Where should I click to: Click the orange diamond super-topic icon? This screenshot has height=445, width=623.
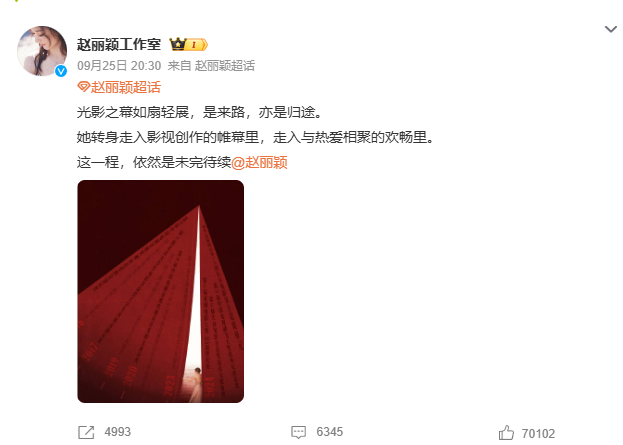pos(83,87)
